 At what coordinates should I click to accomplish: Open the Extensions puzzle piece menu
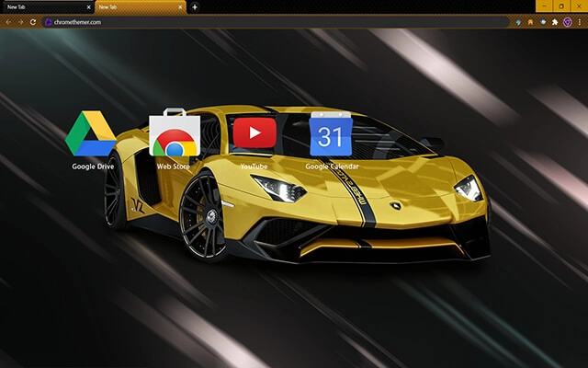555,22
